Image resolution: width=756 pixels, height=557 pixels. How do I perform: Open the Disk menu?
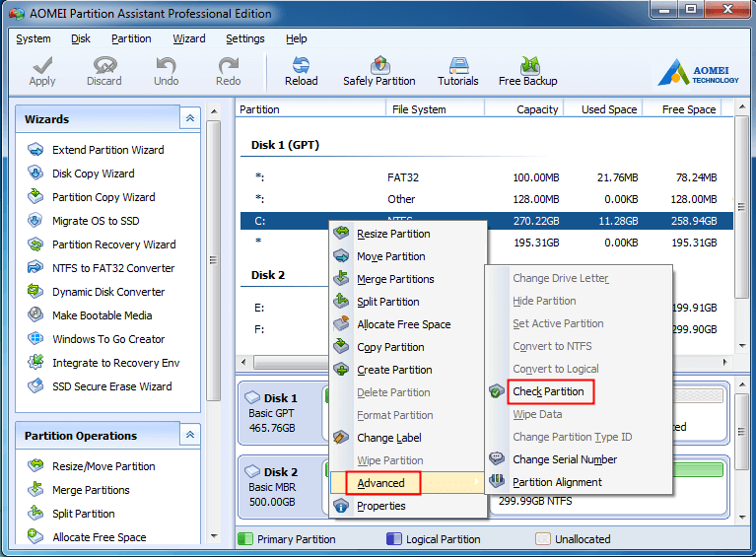click(x=81, y=38)
